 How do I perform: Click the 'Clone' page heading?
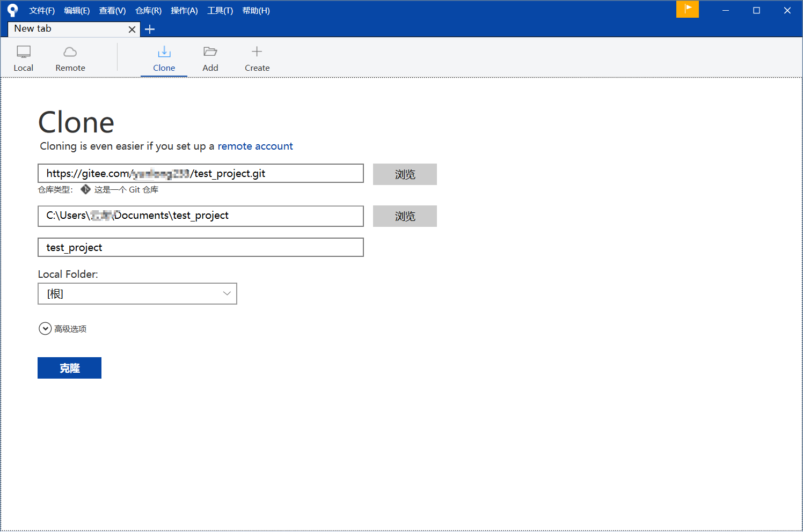click(x=76, y=123)
